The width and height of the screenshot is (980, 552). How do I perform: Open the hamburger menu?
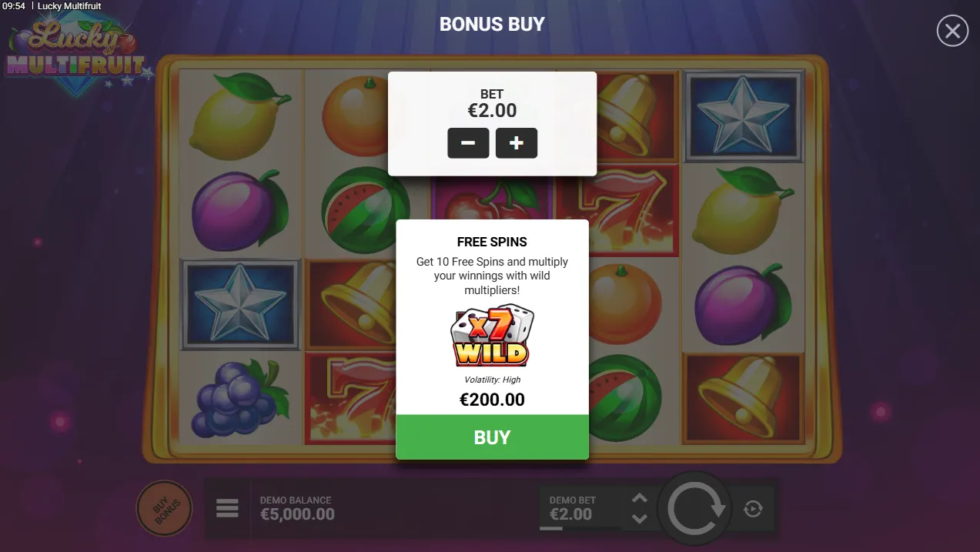pos(227,508)
